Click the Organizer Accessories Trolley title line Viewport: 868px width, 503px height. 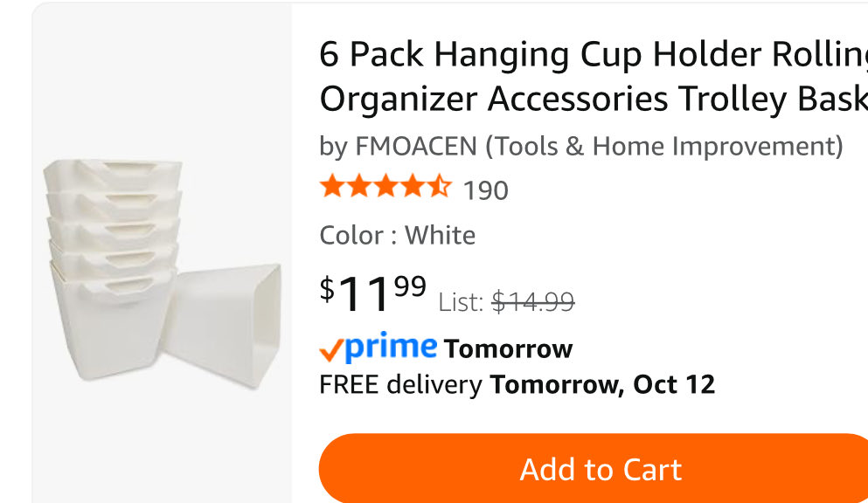point(594,100)
